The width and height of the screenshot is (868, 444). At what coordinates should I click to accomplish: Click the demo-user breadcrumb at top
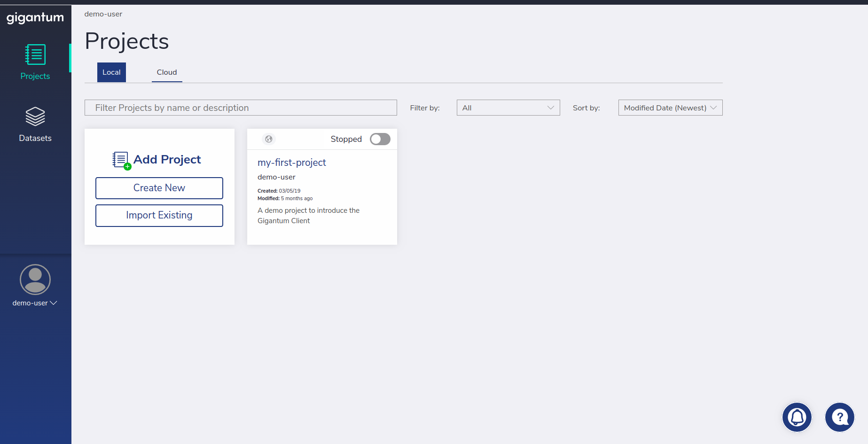tap(103, 14)
